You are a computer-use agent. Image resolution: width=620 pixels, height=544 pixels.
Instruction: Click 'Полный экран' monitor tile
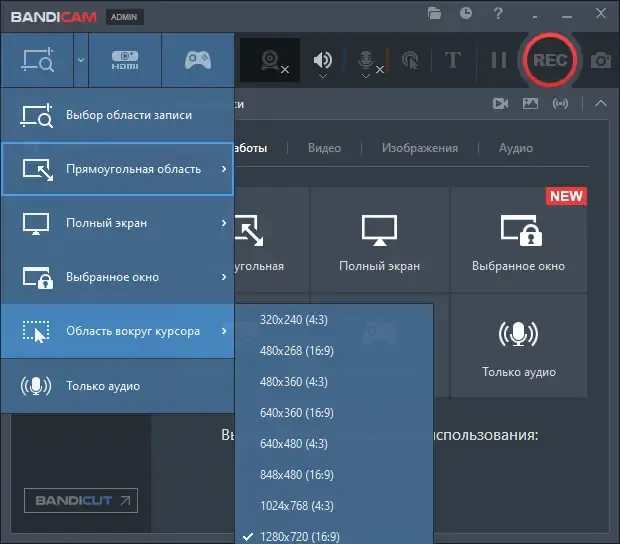coord(380,240)
